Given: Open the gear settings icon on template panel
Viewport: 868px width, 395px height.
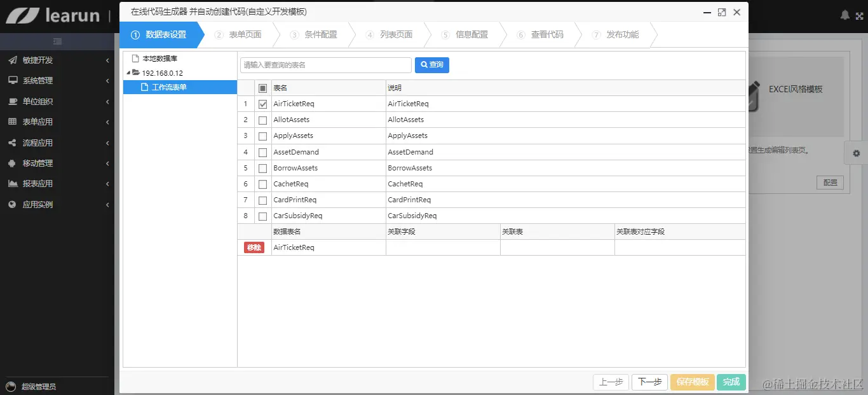Looking at the screenshot, I should click(x=856, y=153).
